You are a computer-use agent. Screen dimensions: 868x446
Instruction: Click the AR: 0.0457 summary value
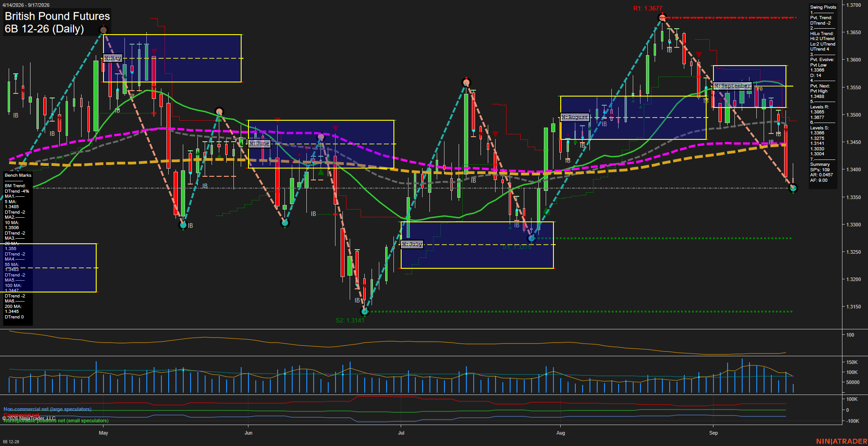pos(821,175)
